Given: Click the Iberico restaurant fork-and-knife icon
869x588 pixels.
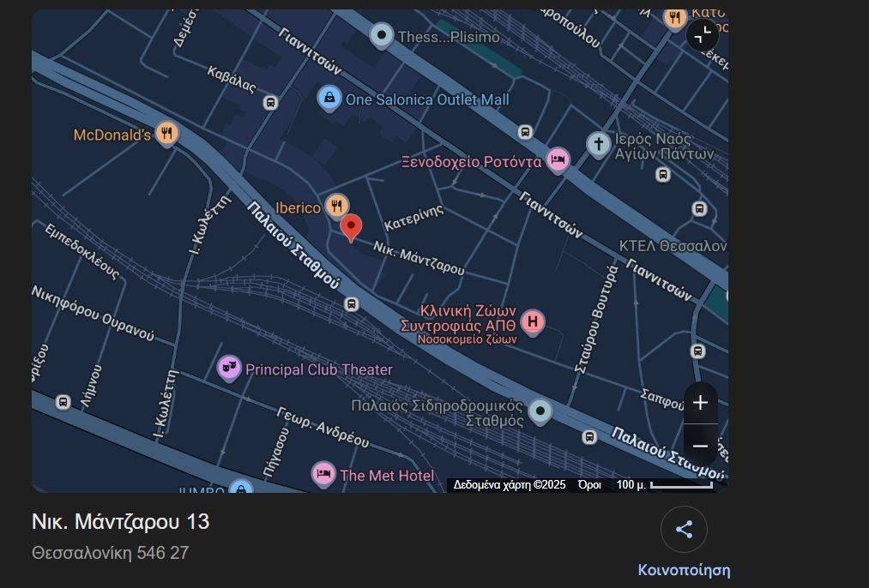Looking at the screenshot, I should tap(337, 207).
